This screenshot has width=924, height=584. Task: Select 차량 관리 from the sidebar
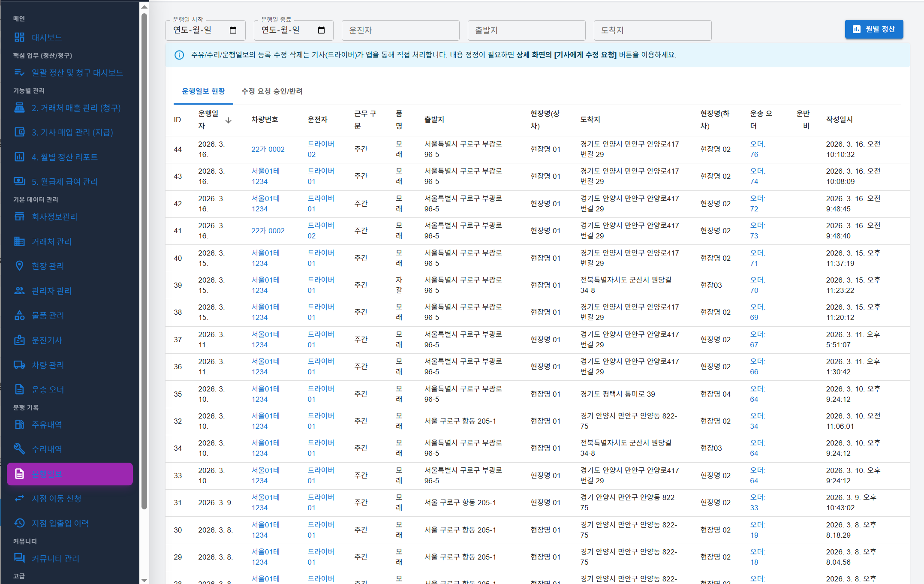[x=48, y=365]
